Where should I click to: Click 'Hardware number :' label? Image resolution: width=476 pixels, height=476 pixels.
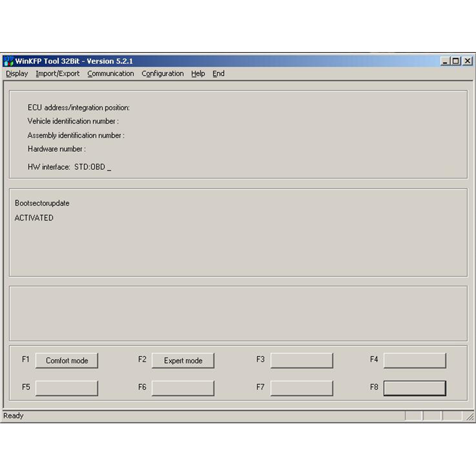[x=57, y=149]
